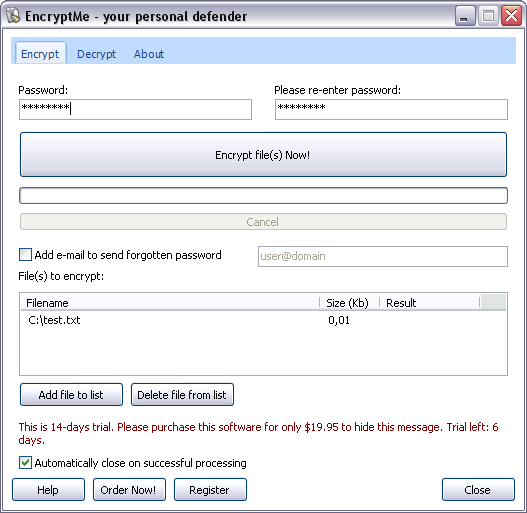Sort the file list by Filename column header

(x=170, y=303)
